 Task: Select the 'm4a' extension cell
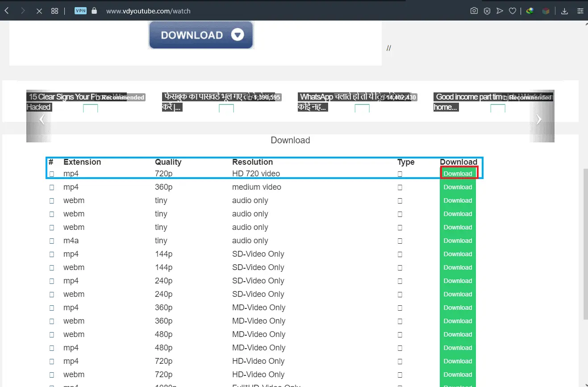tap(71, 241)
